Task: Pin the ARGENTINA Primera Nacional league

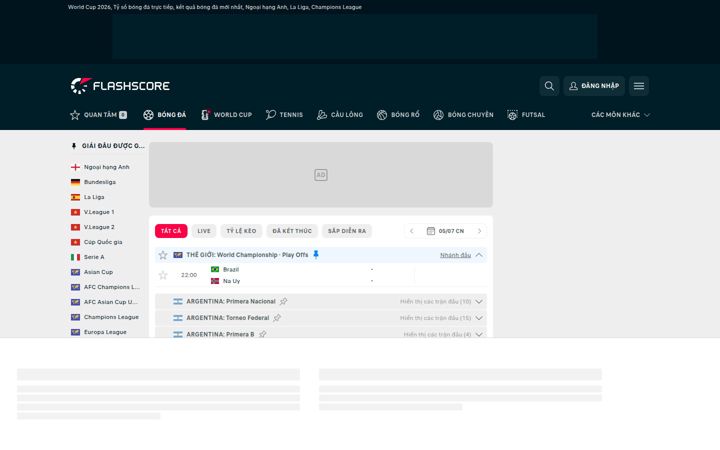Action: point(283,302)
